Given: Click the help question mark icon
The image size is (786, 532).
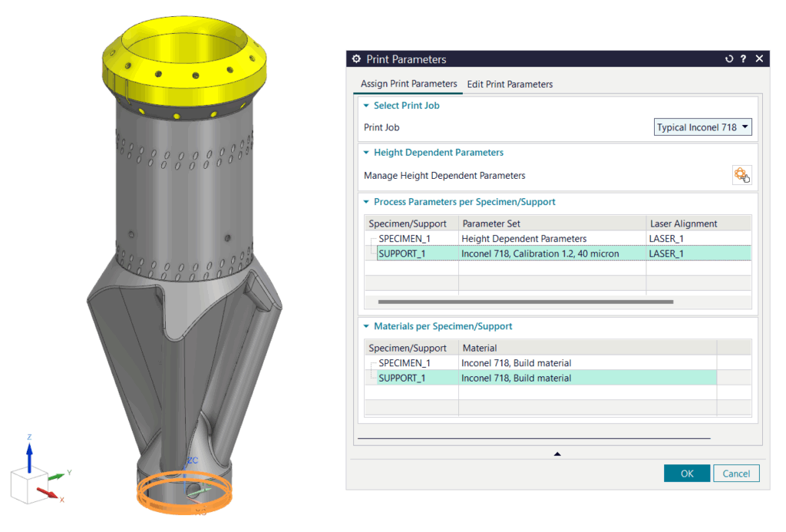Looking at the screenshot, I should (743, 59).
